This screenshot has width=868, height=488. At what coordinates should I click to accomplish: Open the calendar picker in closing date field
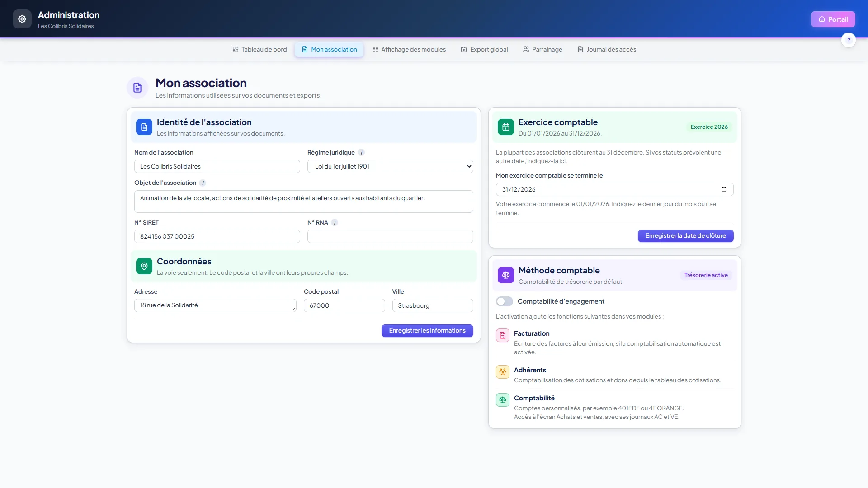coord(724,189)
